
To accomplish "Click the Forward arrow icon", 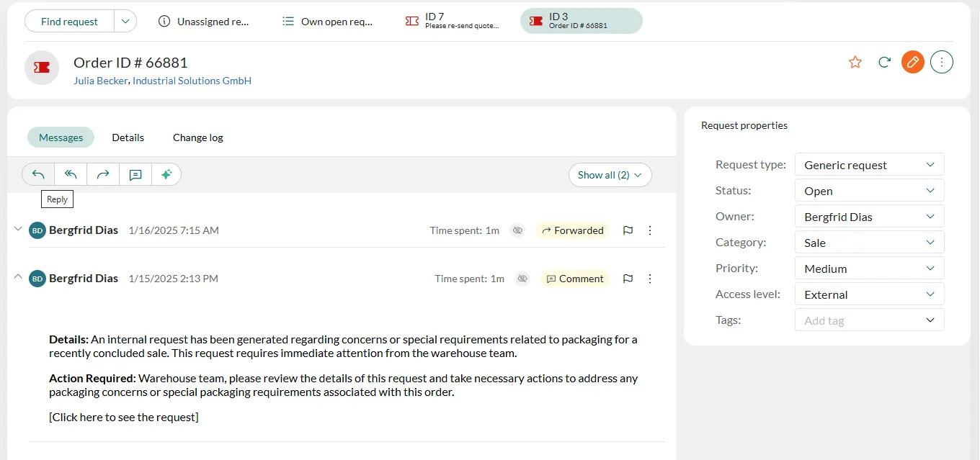I will coord(103,175).
